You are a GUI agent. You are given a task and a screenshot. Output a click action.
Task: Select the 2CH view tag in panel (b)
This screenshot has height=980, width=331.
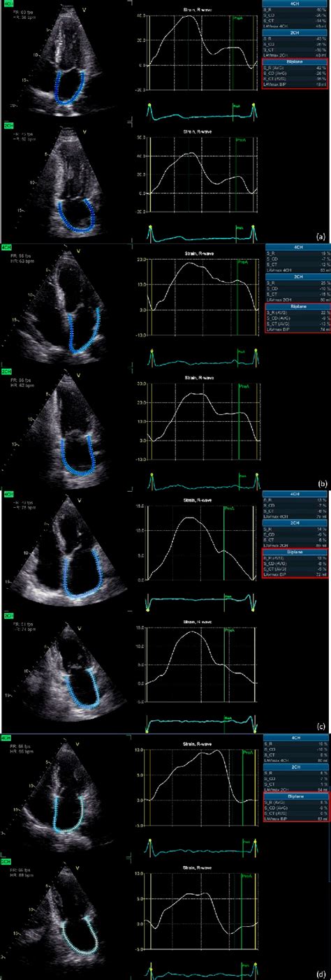[x=6, y=371]
